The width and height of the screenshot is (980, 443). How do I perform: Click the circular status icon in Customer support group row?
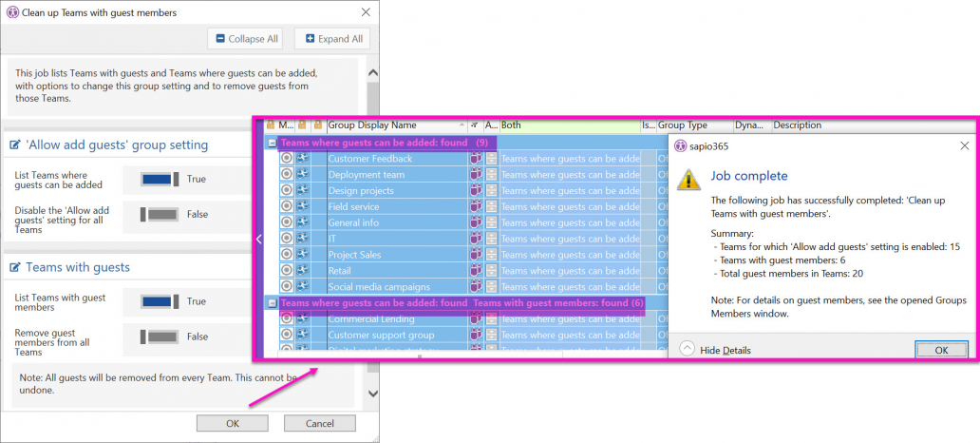(x=287, y=335)
